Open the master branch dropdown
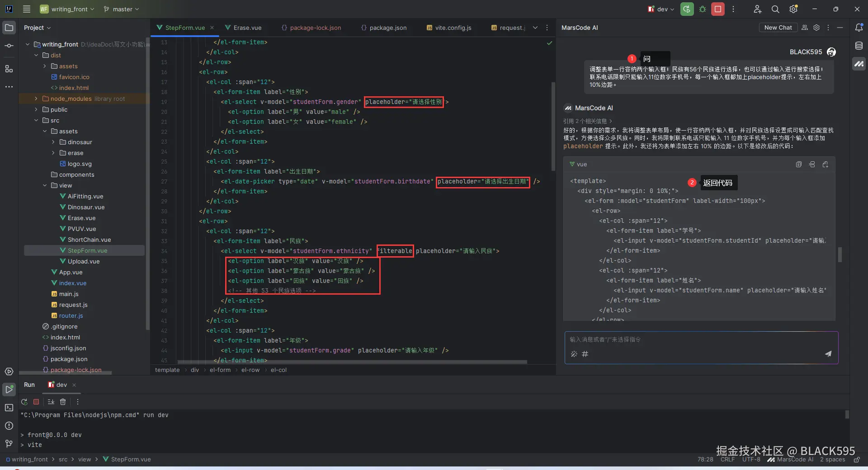The height and width of the screenshot is (470, 868). click(x=121, y=9)
